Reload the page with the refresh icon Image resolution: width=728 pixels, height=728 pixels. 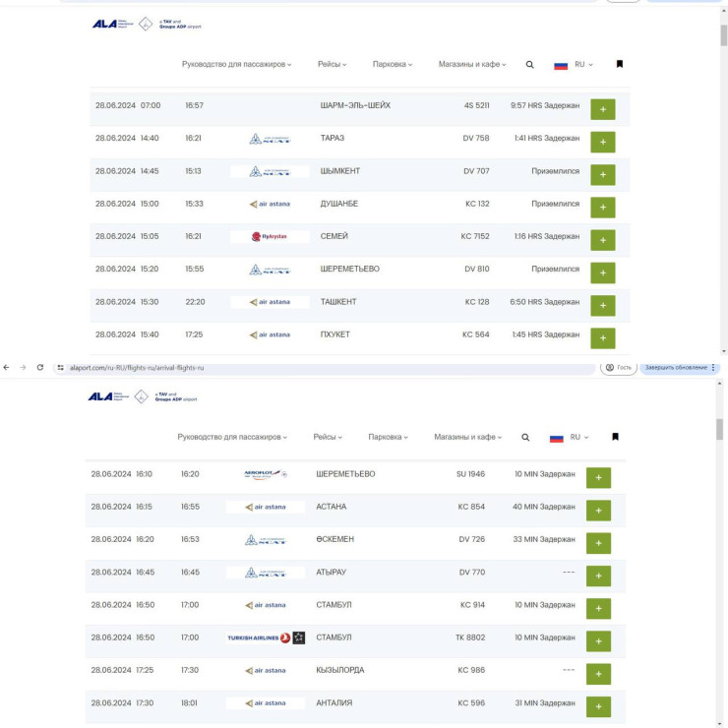(39, 367)
